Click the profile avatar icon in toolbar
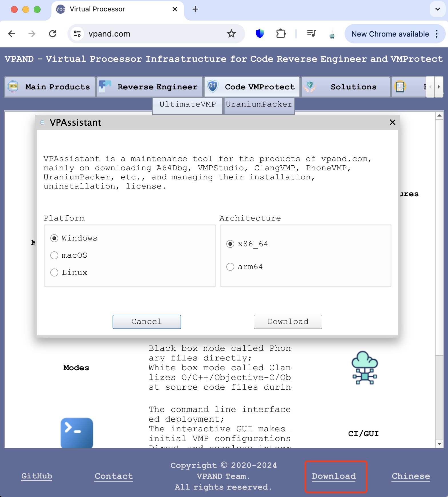This screenshot has width=448, height=497. coord(332,34)
